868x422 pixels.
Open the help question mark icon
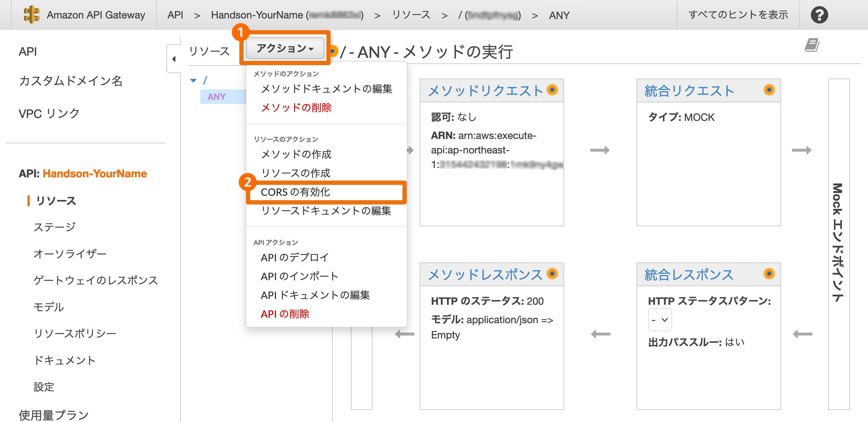coord(819,15)
